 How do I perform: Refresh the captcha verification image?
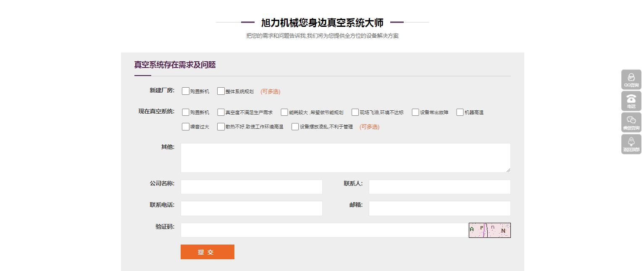pyautogui.click(x=489, y=230)
